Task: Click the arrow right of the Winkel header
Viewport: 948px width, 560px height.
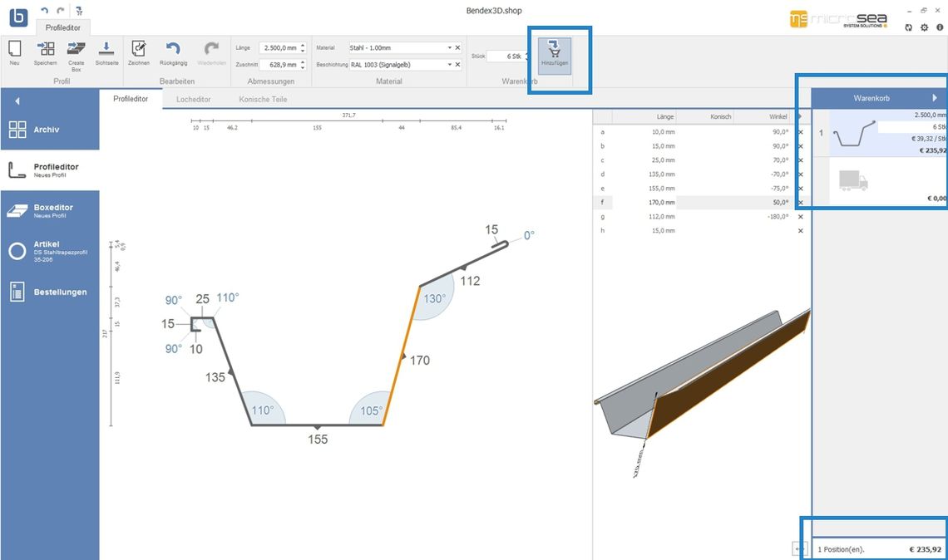Action: (800, 116)
